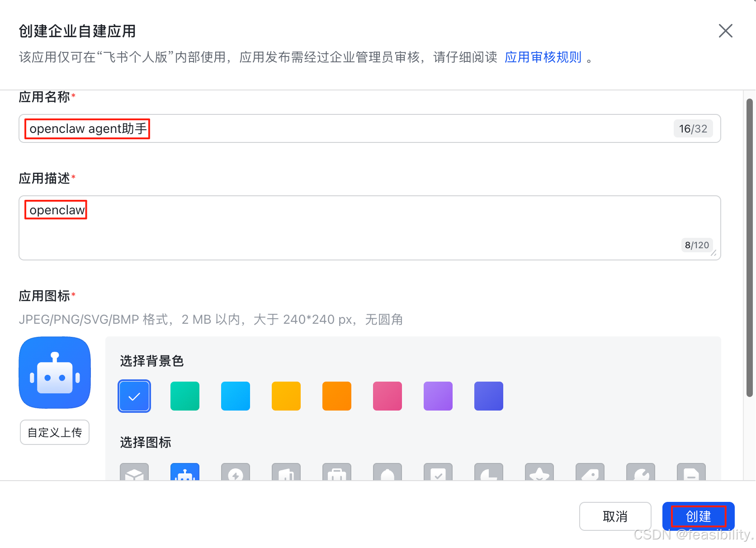Select the briefcase icon
Viewport: 756px width, 548px height.
337,473
